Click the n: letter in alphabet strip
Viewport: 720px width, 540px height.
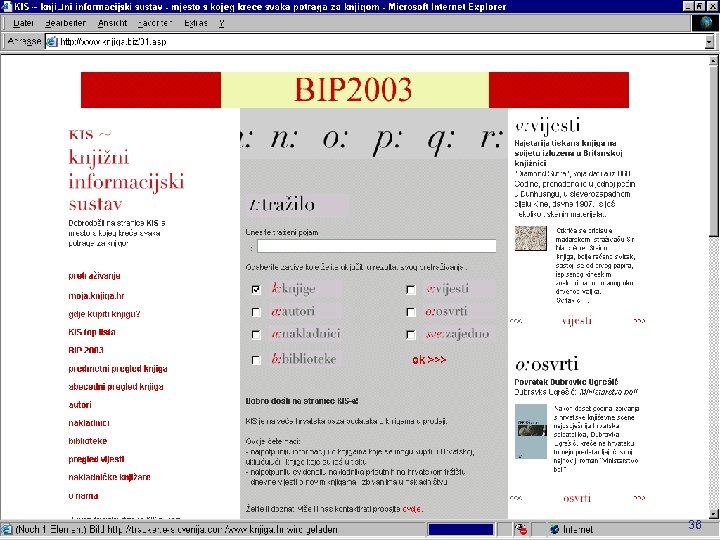click(x=284, y=138)
